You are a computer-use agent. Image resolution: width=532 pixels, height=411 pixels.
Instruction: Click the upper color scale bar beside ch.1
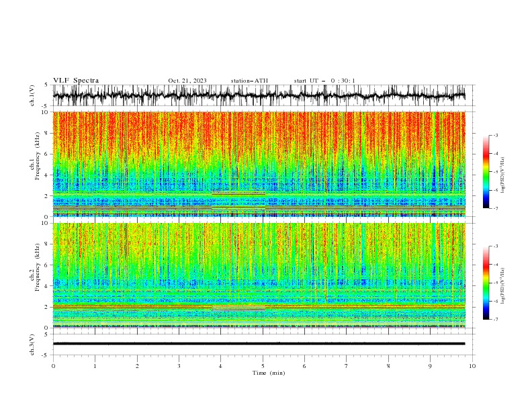point(486,172)
